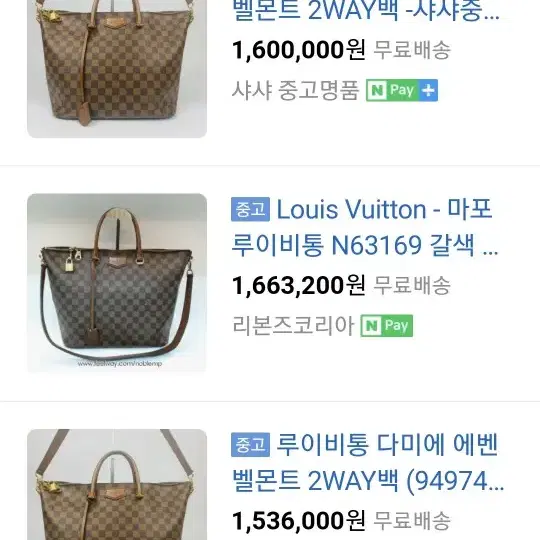Select the 1,663,200원 price
This screenshot has height=540, width=540.
click(x=299, y=286)
